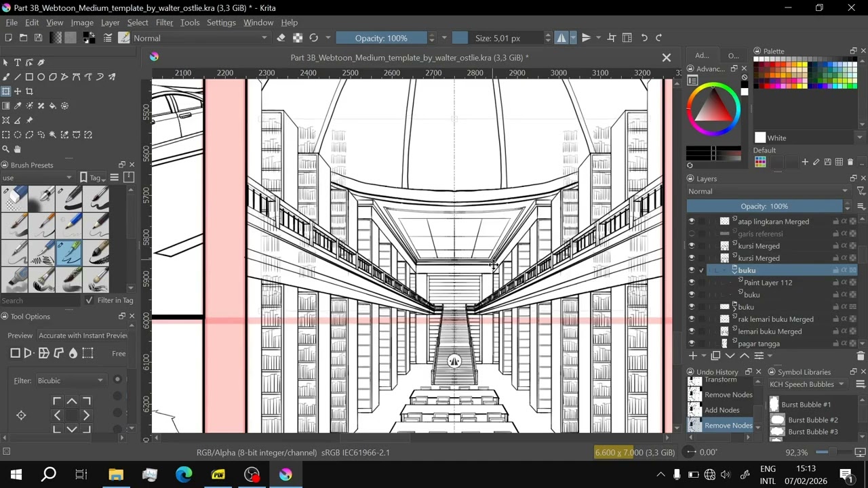The width and height of the screenshot is (868, 488).
Task: Select the Move tool
Action: [x=18, y=91]
